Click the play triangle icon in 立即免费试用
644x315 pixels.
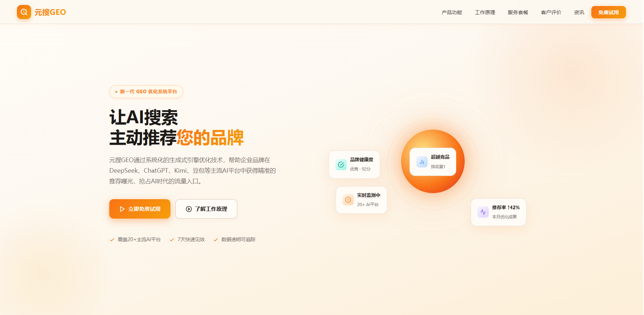[122, 209]
